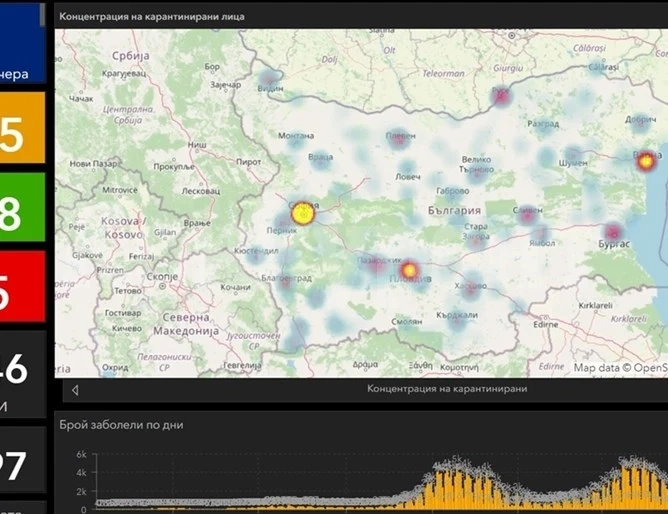Select the blue tile labeled нера
The width and height of the screenshot is (668, 514).
[22, 43]
